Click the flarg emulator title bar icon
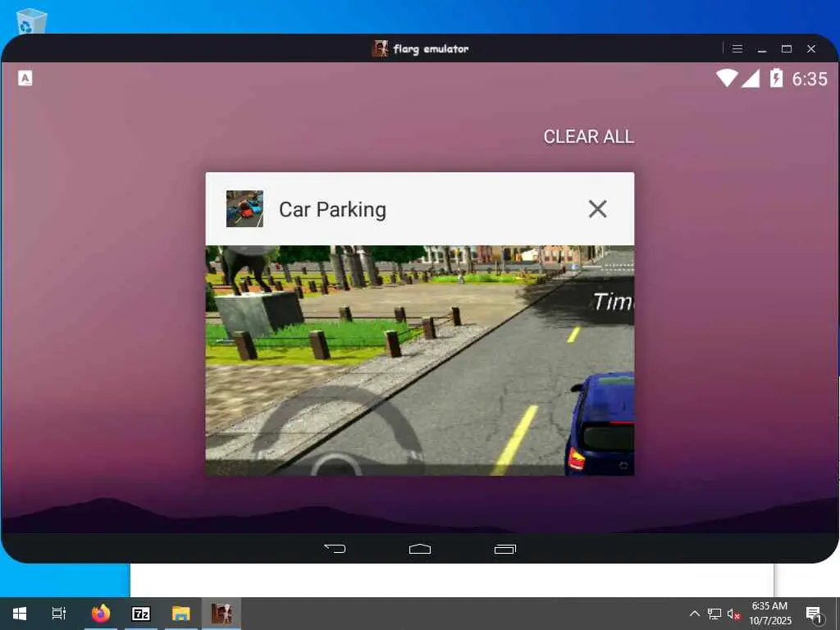The width and height of the screenshot is (840, 630). pyautogui.click(x=380, y=48)
